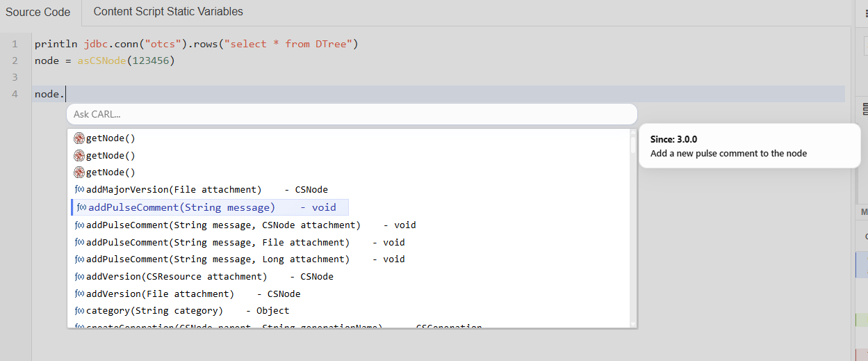868x361 pixels.
Task: Focus the Ask CARL input field
Action: click(x=351, y=114)
